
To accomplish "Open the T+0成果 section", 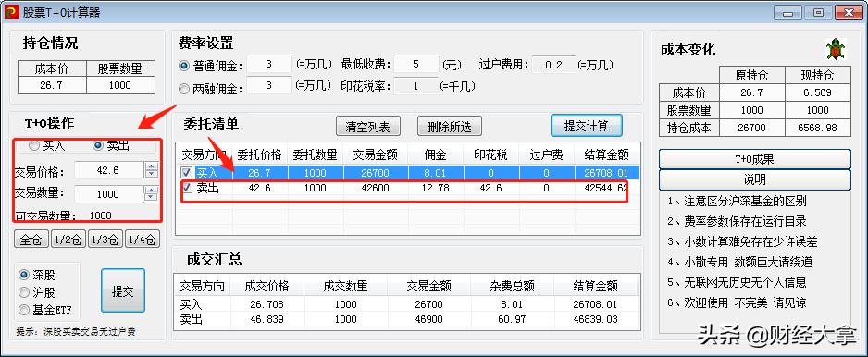I will [x=754, y=160].
